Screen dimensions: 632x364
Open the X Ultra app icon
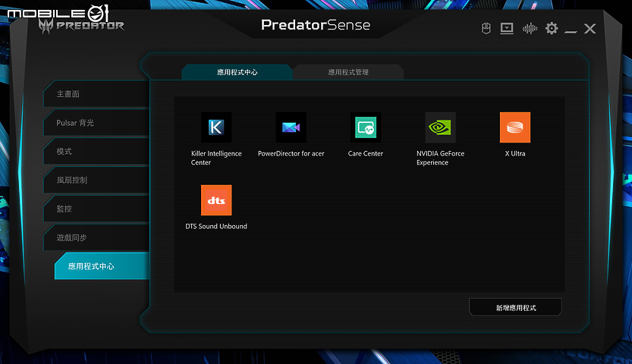point(515,127)
